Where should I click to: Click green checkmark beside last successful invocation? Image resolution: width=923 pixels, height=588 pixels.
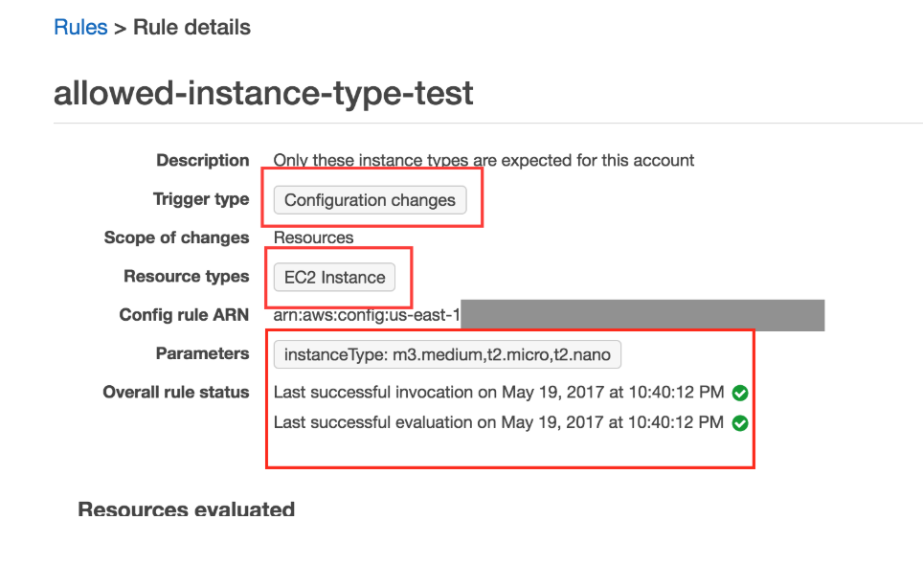tap(740, 393)
